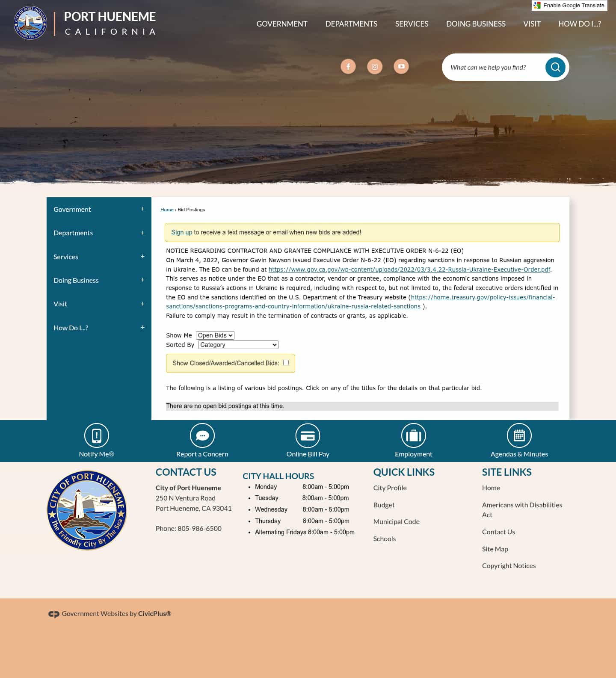Click 'There are no open bid postings' text
The width and height of the screenshot is (616, 678).
click(225, 406)
